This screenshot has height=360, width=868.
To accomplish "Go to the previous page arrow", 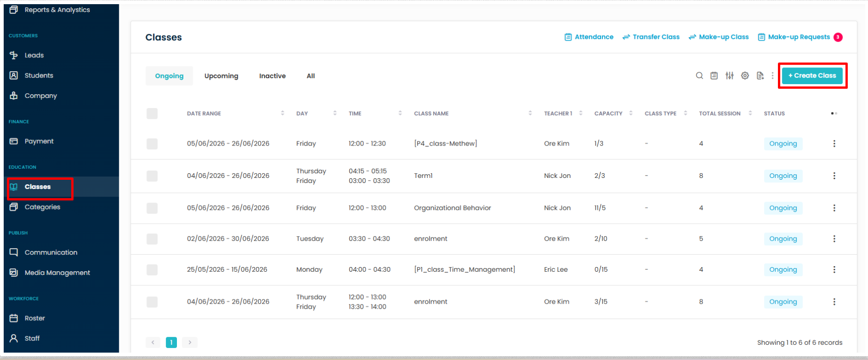I will (x=153, y=342).
